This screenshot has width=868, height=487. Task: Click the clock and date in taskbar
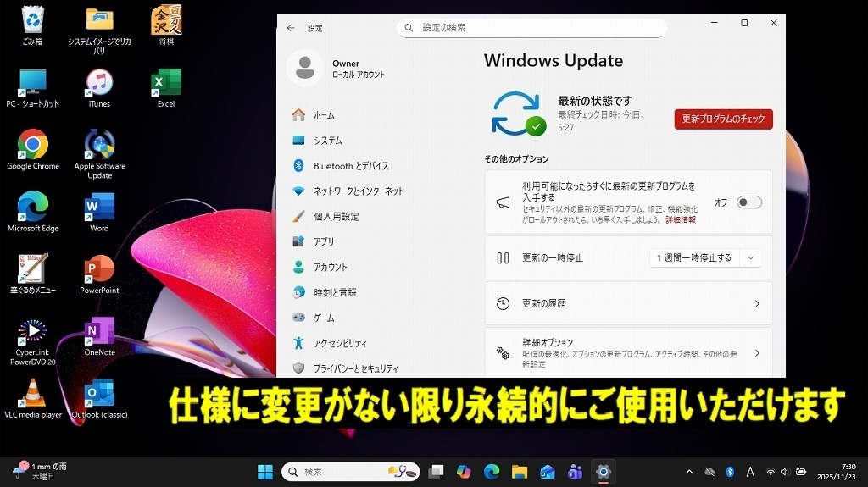point(836,472)
